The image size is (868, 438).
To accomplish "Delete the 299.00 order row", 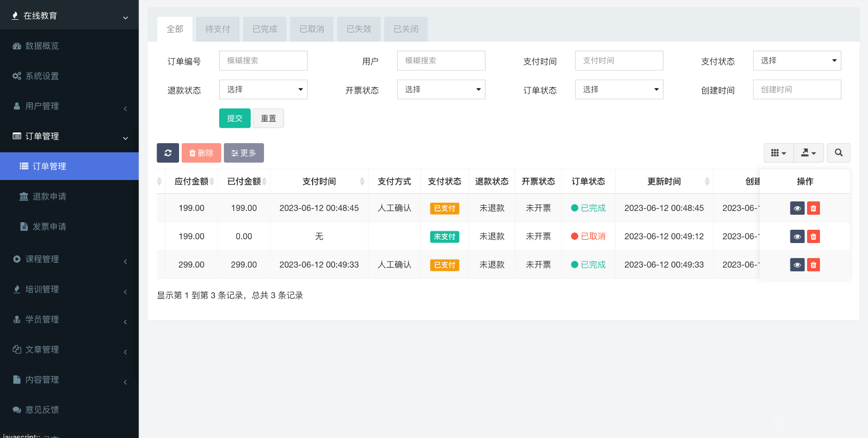I will (813, 265).
